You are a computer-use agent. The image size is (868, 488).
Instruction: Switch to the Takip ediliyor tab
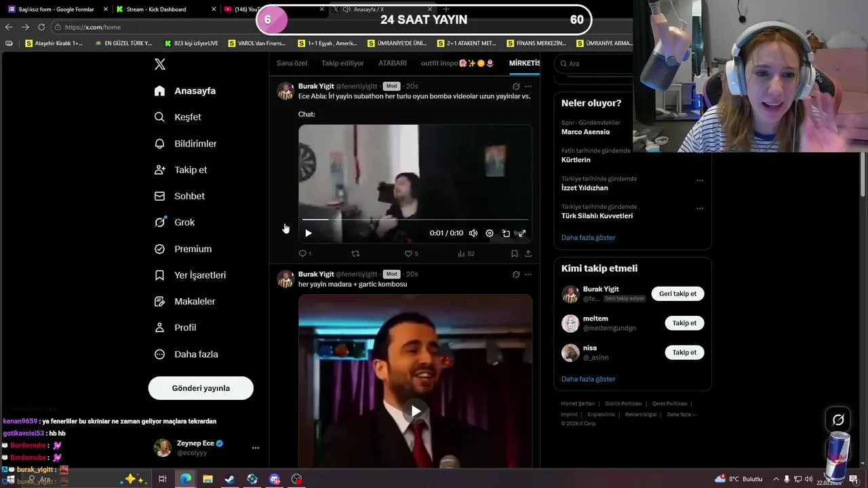342,63
